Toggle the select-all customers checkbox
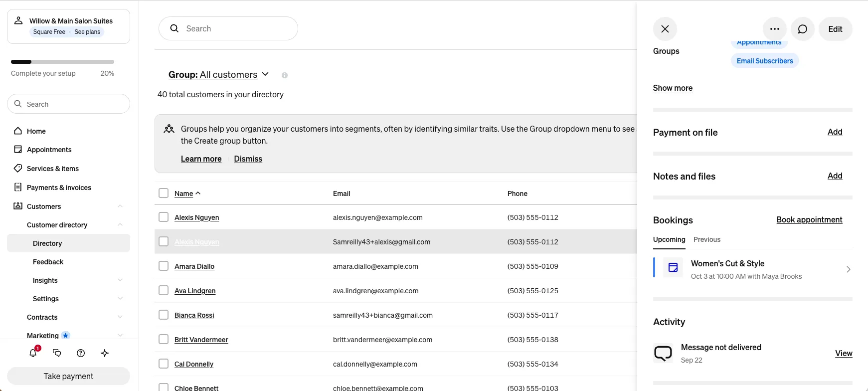Viewport: 868px width, 391px height. point(164,193)
